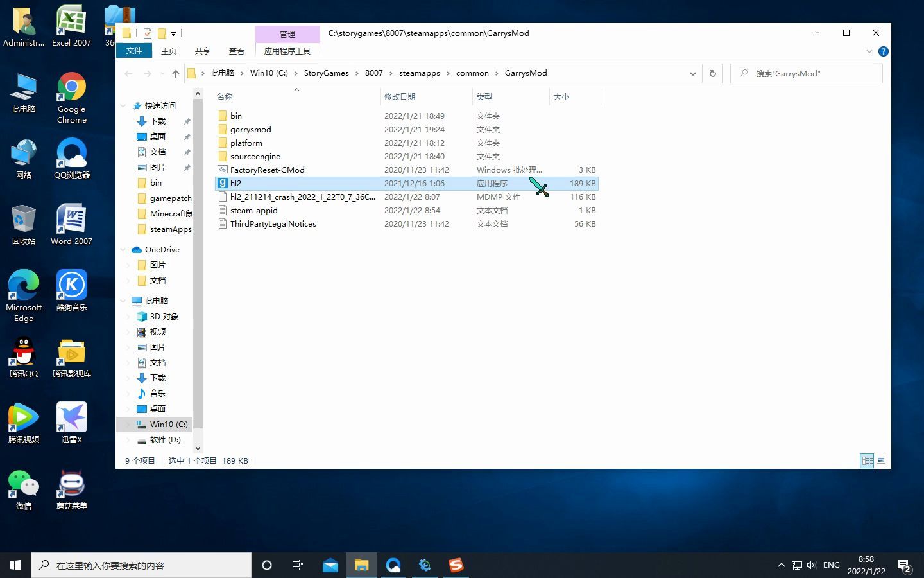Screen dimensions: 924x578
Task: Collapse the Quick access tree node
Action: pos(124,105)
